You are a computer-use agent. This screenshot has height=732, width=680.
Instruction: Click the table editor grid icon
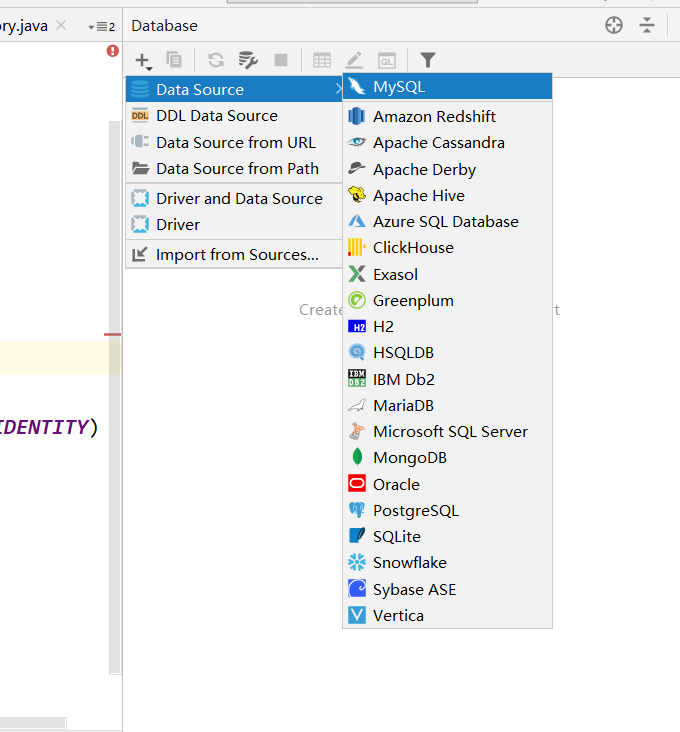click(322, 61)
